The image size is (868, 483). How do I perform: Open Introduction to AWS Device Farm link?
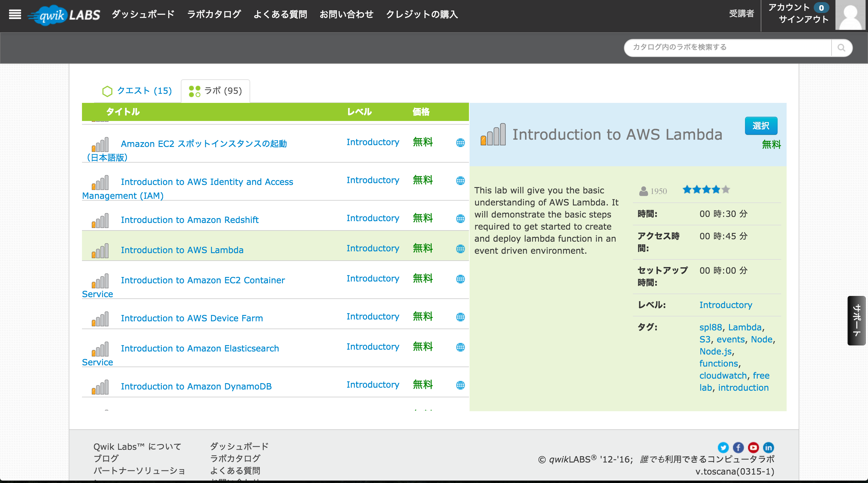[x=191, y=318]
